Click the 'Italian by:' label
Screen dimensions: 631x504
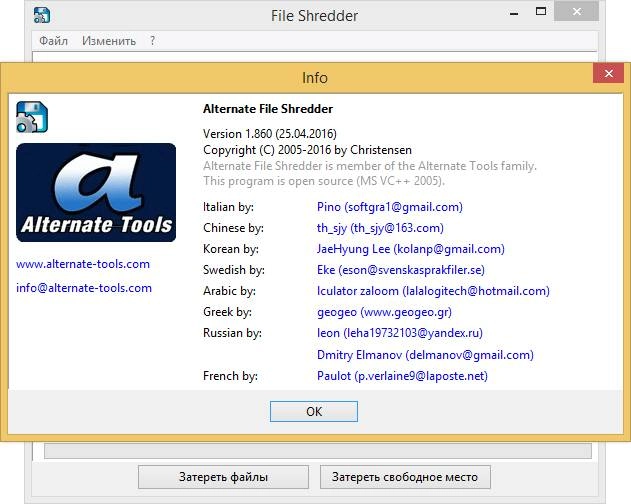click(x=228, y=207)
